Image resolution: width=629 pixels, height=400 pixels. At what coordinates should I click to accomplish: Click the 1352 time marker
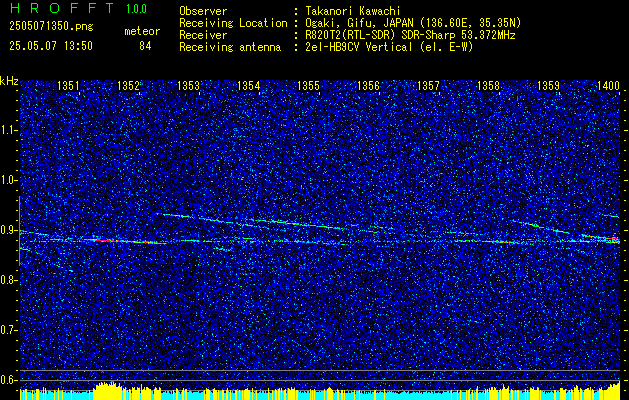pyautogui.click(x=128, y=85)
